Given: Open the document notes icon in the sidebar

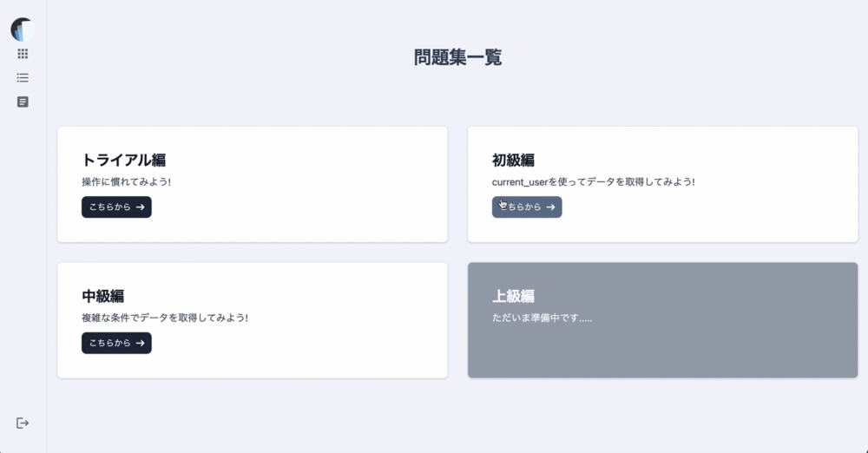Looking at the screenshot, I should click(23, 102).
